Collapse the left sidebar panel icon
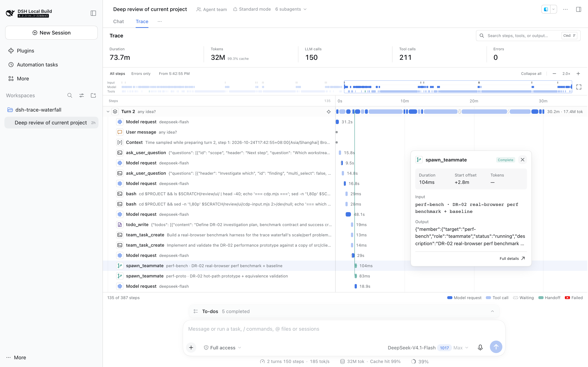This screenshot has height=367, width=588. click(93, 13)
